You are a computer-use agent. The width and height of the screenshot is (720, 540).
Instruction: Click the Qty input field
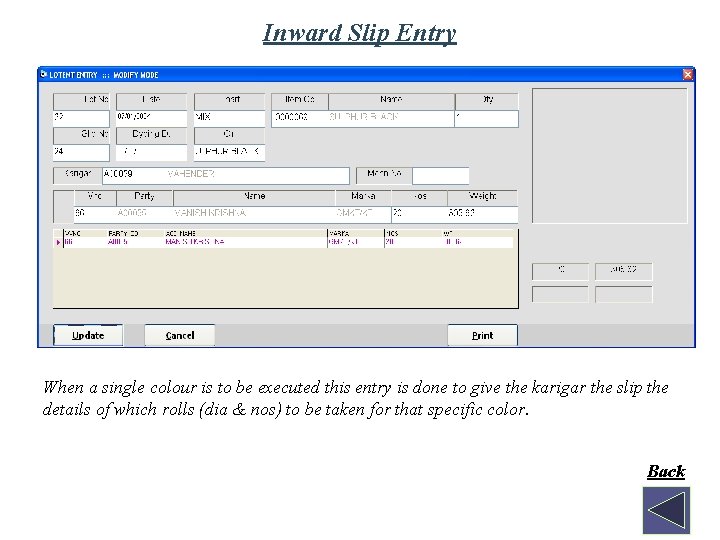tap(487, 118)
